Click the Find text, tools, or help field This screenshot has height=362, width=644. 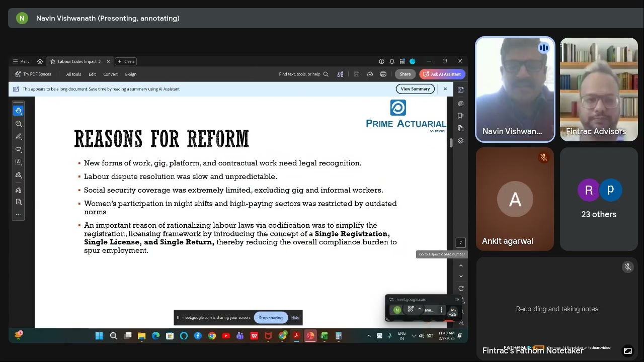click(303, 74)
